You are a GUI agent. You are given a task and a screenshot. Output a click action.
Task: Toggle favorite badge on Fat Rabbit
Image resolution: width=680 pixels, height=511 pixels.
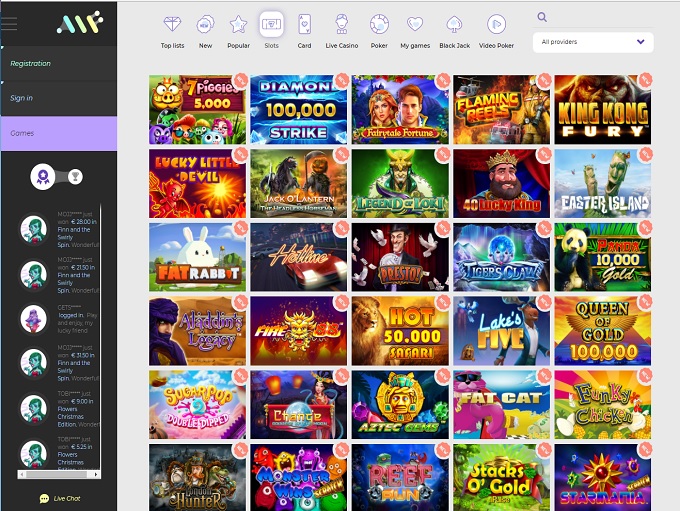[240, 228]
